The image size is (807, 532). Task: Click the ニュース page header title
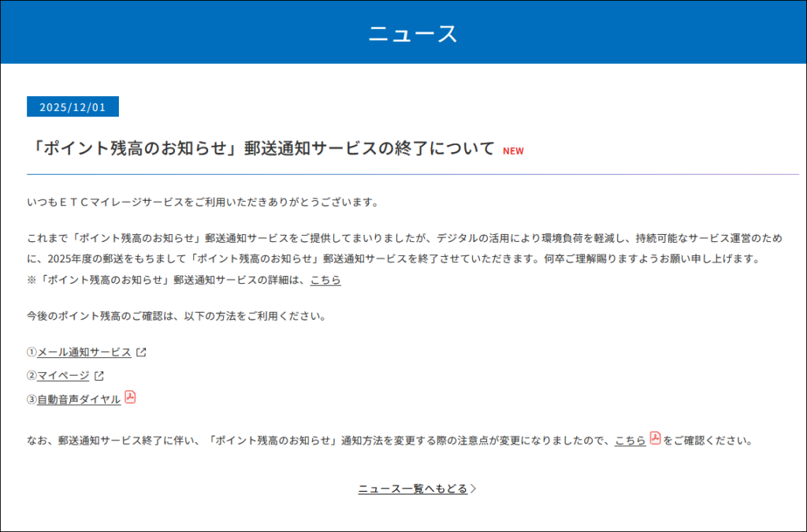tap(412, 33)
